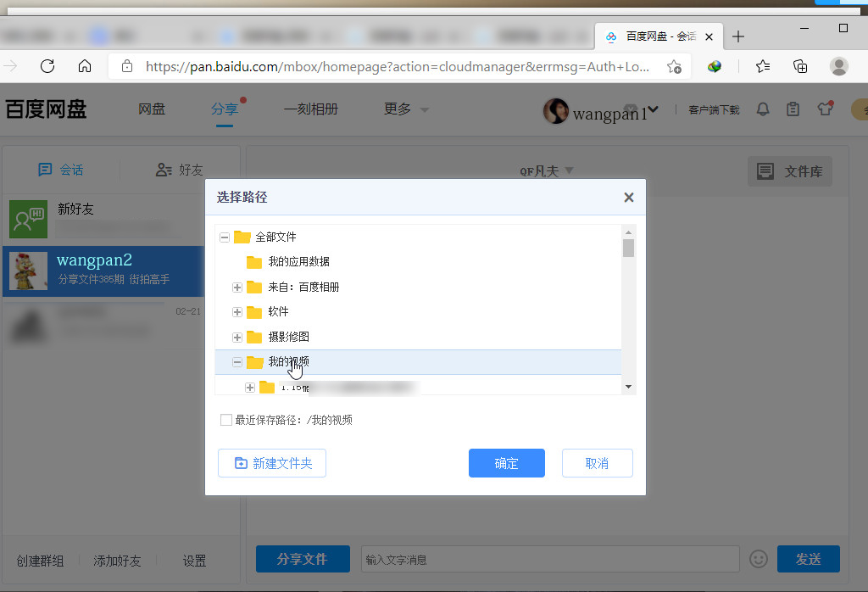Open the 一刻相册 tab
The width and height of the screenshot is (868, 592).
pyautogui.click(x=312, y=109)
